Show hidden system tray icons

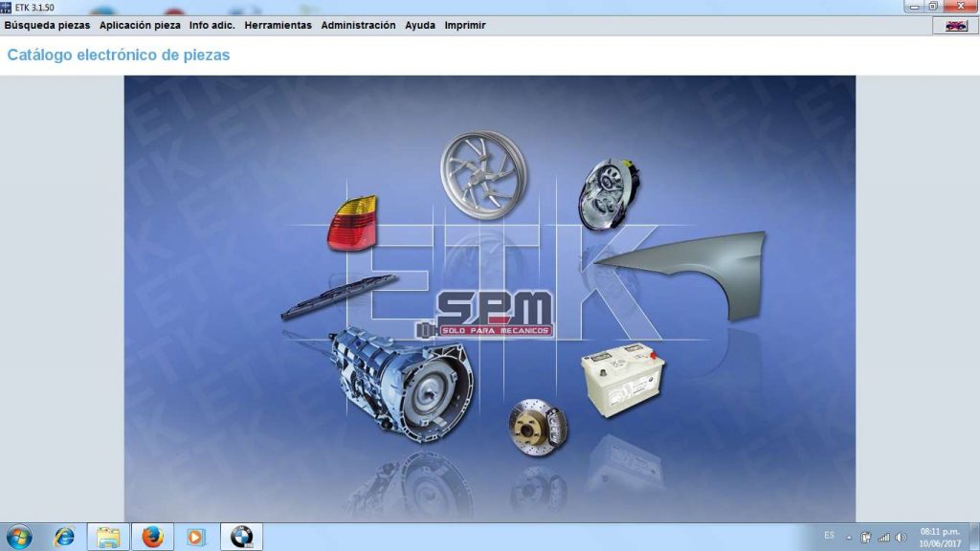[x=849, y=538]
